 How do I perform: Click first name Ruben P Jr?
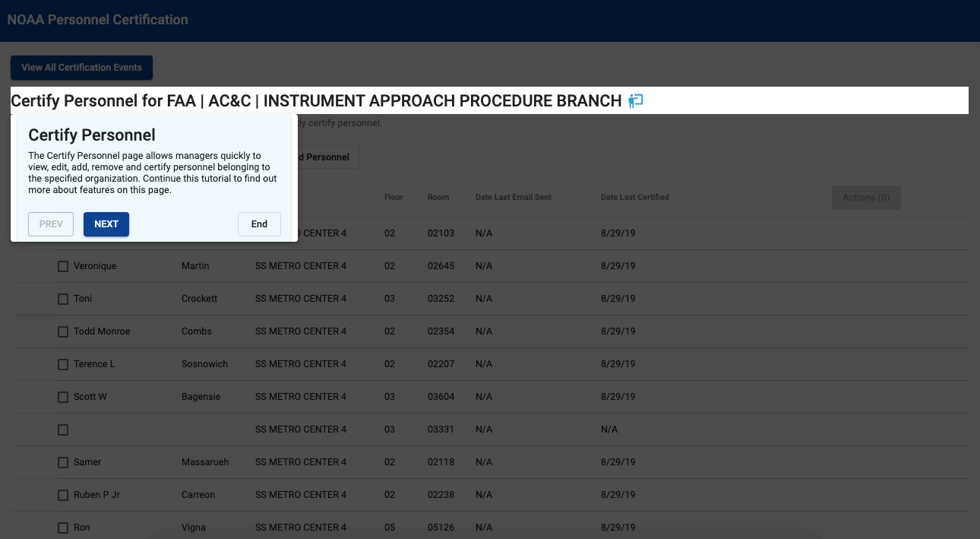96,495
